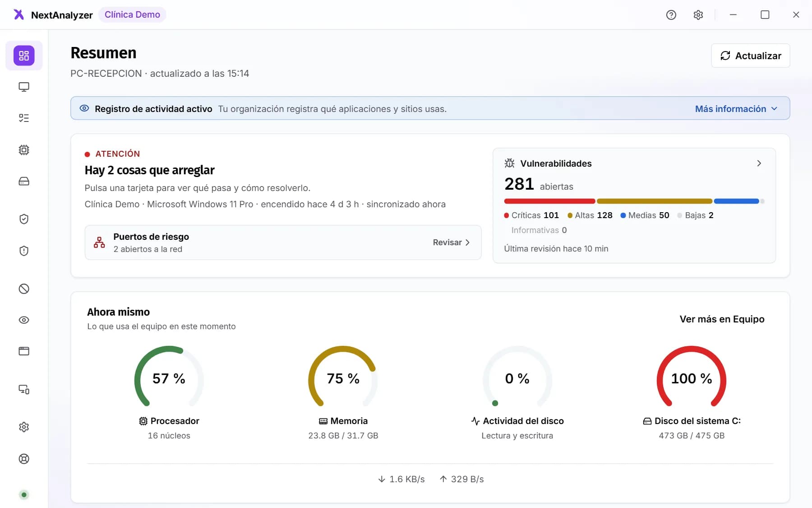Click the vulnerability severity color bar
Image resolution: width=812 pixels, height=508 pixels.
[x=634, y=201]
